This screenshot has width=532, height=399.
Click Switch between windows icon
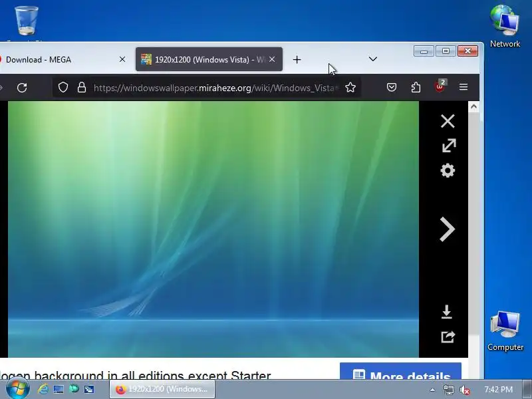pyautogui.click(x=89, y=389)
